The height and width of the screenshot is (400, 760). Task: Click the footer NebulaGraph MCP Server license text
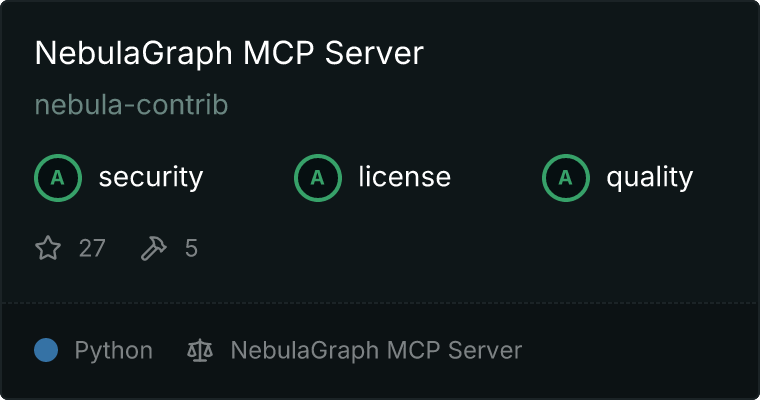pos(376,350)
